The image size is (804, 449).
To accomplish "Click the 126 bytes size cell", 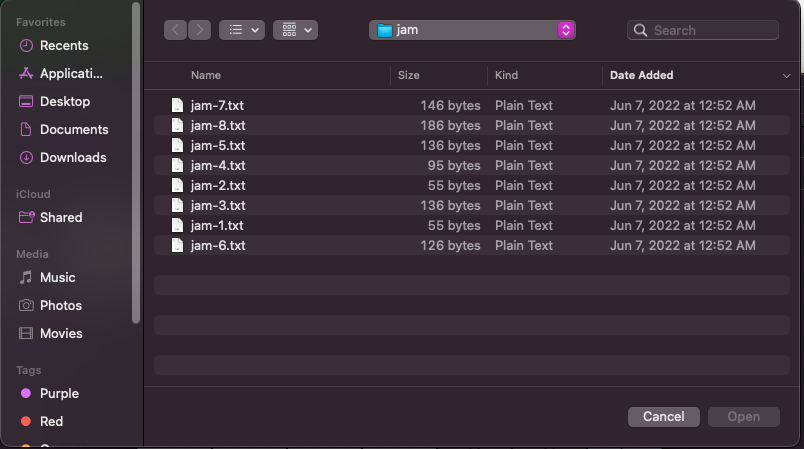I will click(450, 246).
